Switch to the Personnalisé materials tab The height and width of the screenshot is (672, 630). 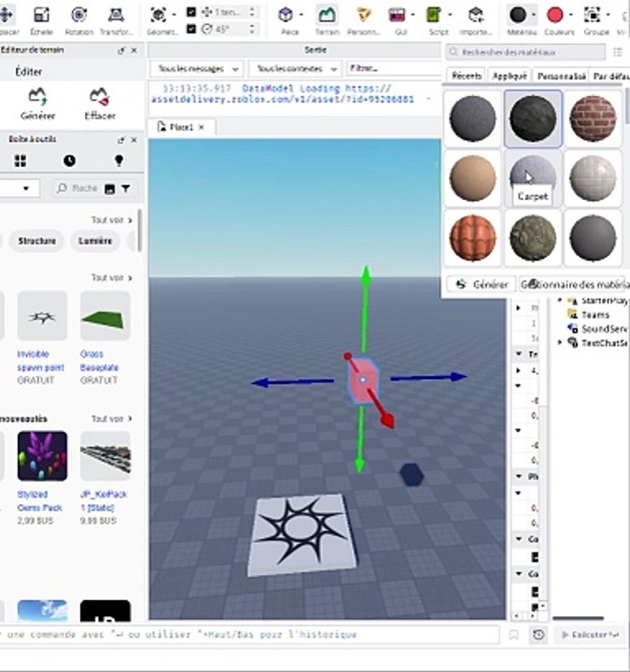pyautogui.click(x=561, y=76)
